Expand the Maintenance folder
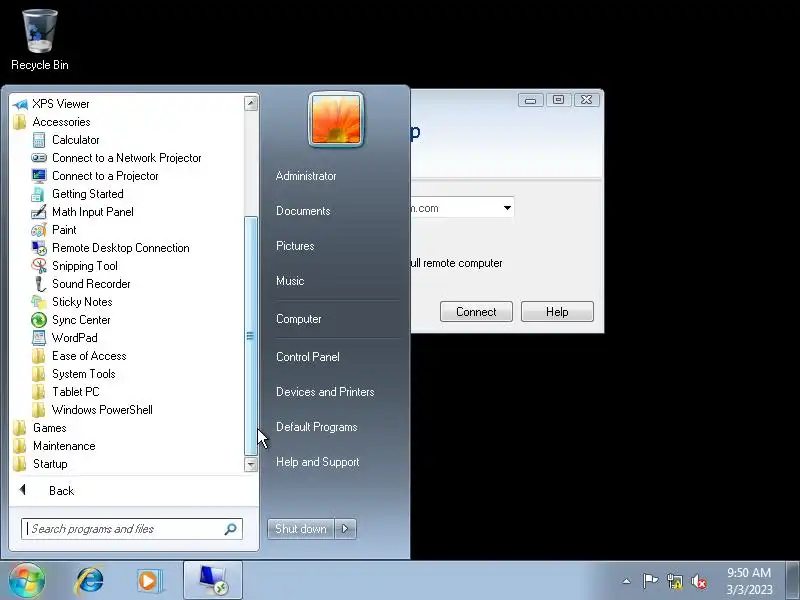Image resolution: width=800 pixels, height=600 pixels. tap(55, 446)
